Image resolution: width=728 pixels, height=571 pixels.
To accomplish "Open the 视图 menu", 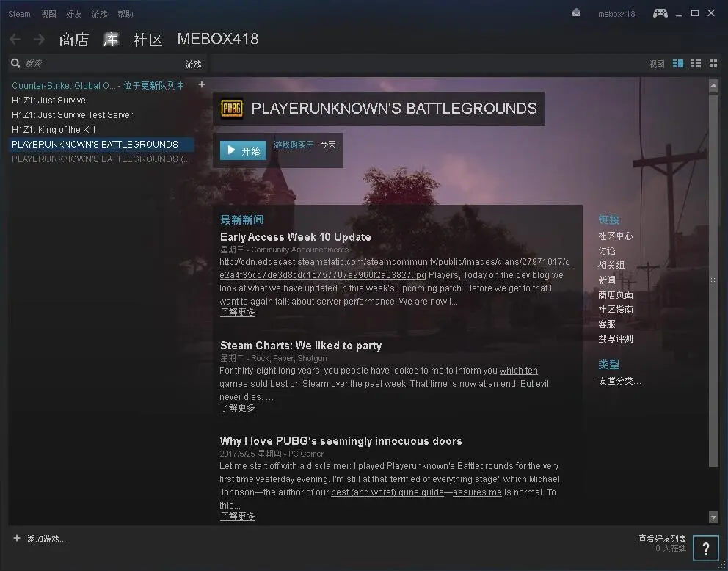I will [48, 14].
